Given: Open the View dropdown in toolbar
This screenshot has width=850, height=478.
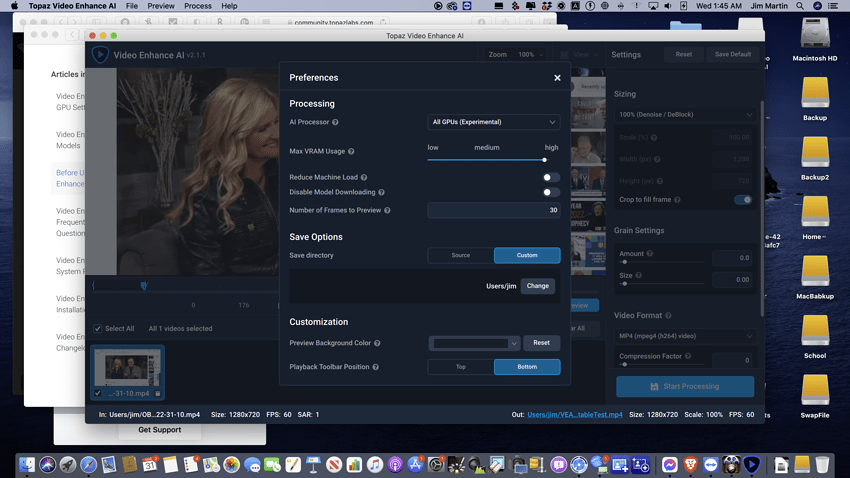Looking at the screenshot, I should point(581,55).
